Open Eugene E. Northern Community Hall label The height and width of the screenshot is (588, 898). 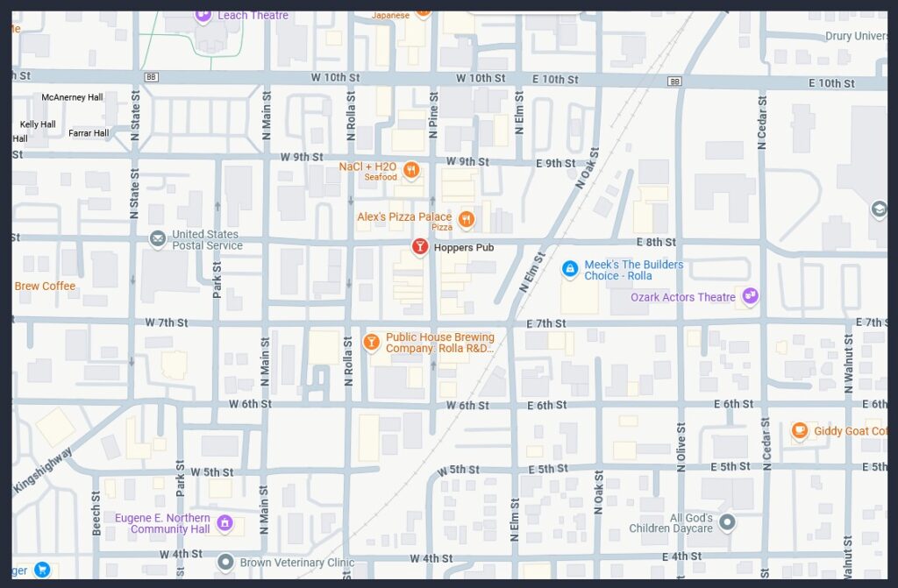point(162,523)
